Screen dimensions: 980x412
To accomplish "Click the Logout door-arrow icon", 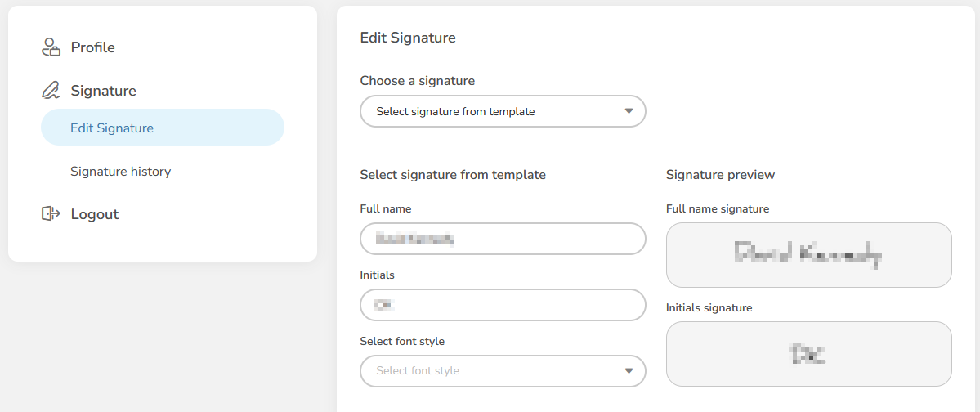I will pos(51,214).
